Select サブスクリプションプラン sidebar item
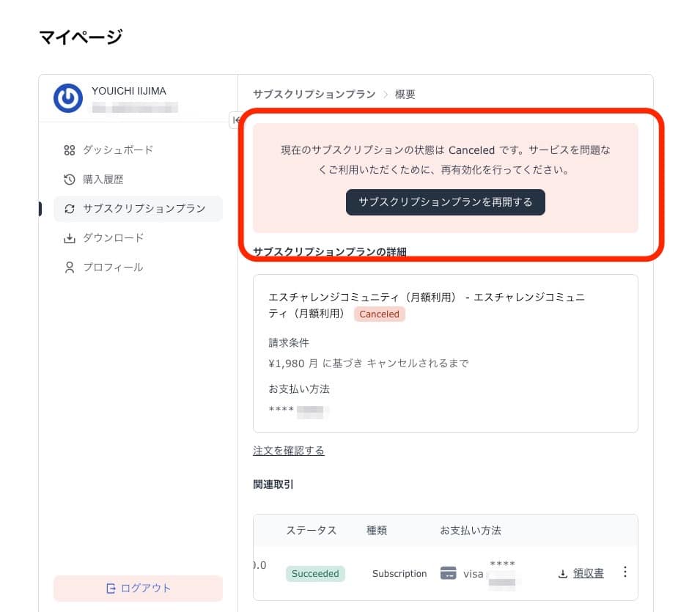The image size is (700, 612). coord(138,209)
